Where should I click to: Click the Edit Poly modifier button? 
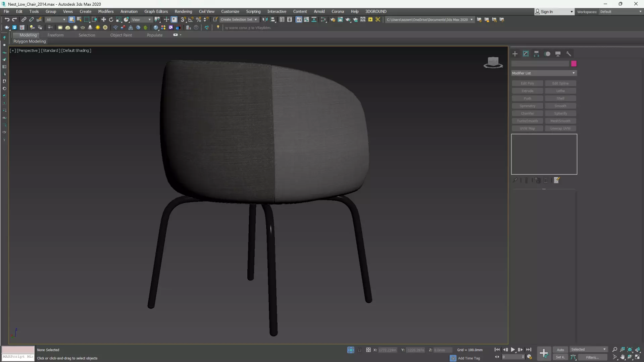coord(527,83)
